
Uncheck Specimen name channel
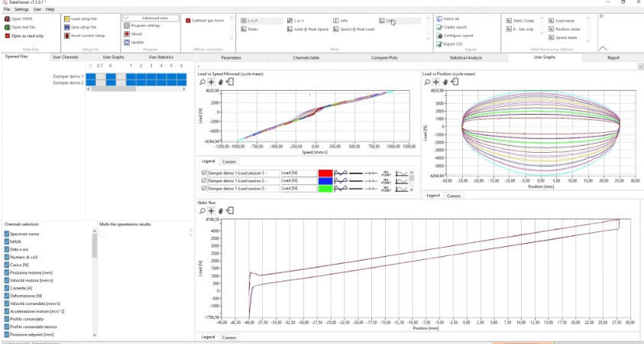pos(7,234)
